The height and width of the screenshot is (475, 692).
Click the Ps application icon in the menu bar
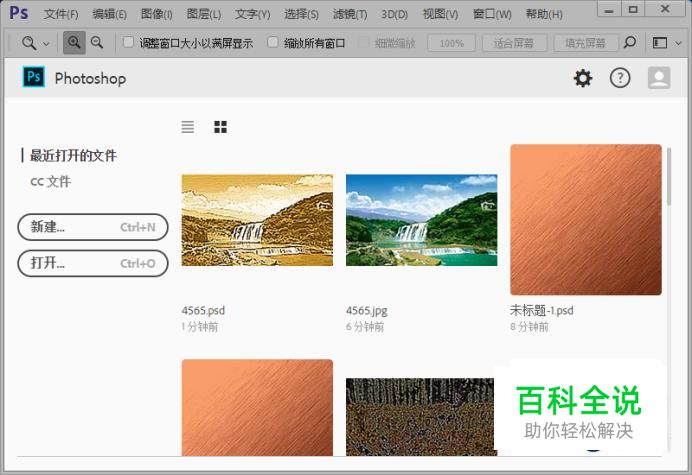coord(19,12)
